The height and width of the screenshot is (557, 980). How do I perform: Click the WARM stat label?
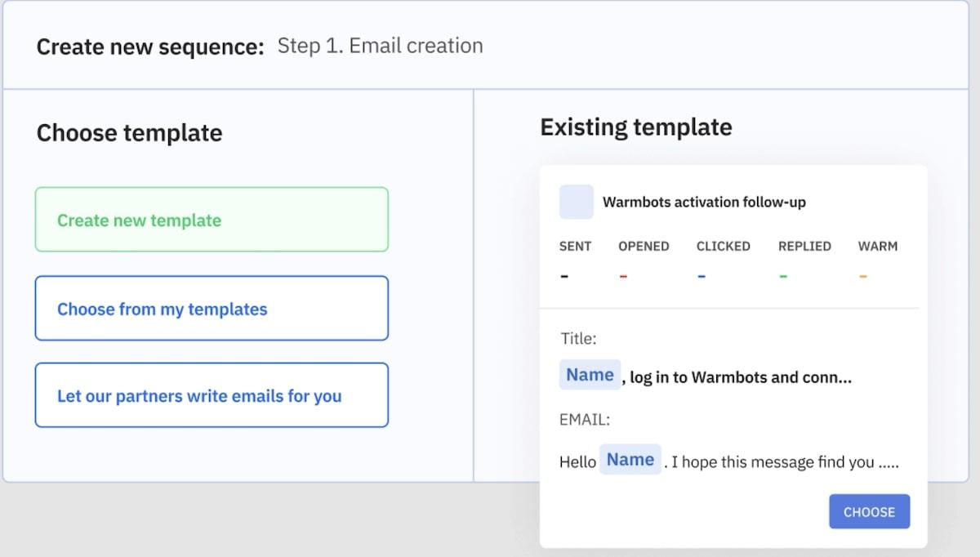(877, 246)
